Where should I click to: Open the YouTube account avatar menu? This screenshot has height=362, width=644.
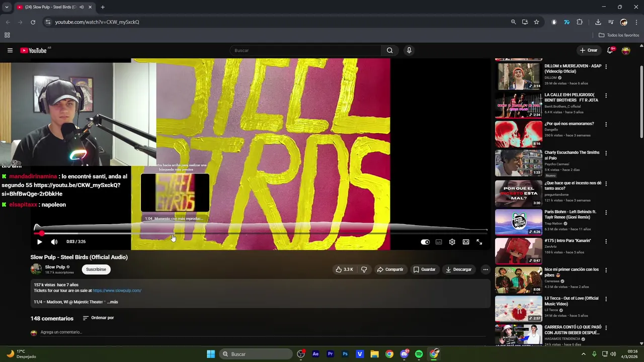[x=626, y=50]
